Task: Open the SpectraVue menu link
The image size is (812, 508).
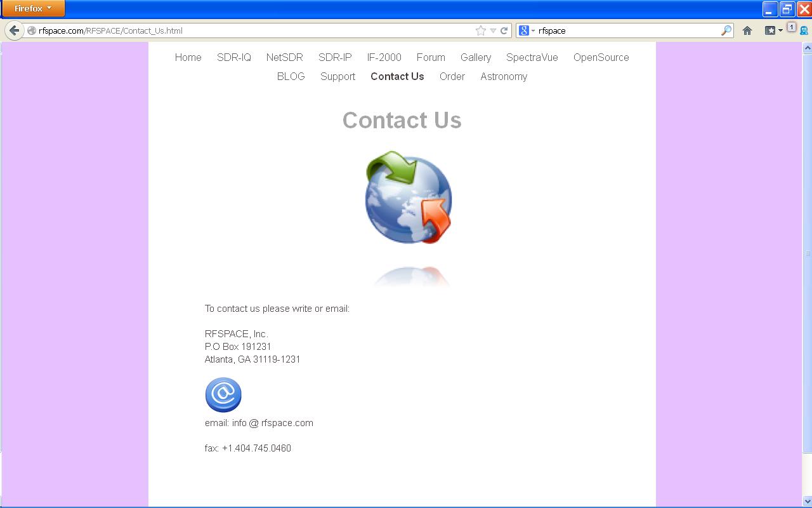Action: (532, 57)
